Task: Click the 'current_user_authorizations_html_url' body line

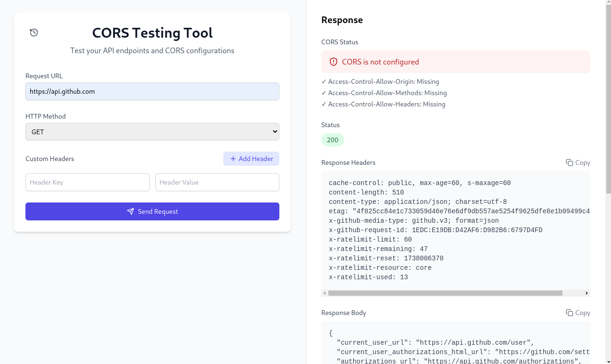Action: 464,352
